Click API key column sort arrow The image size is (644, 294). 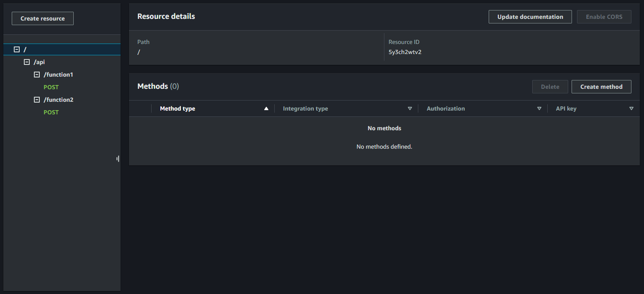(631, 108)
